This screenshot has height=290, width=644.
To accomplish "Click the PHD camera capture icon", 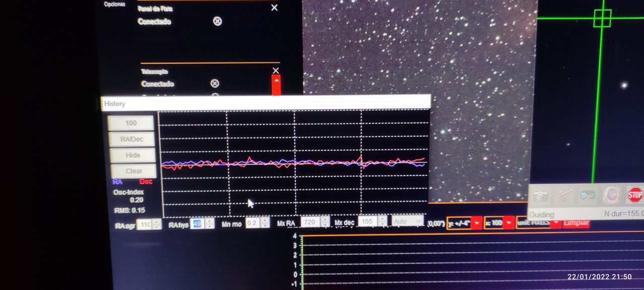I will click(541, 195).
